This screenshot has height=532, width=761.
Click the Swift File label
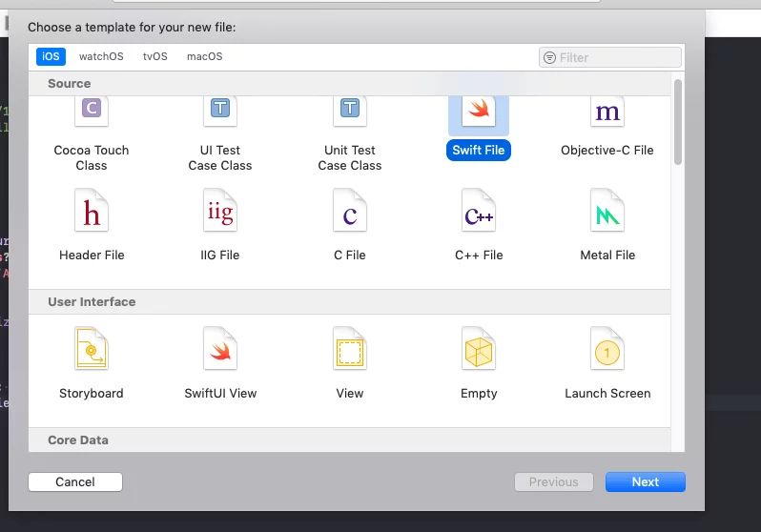point(479,151)
